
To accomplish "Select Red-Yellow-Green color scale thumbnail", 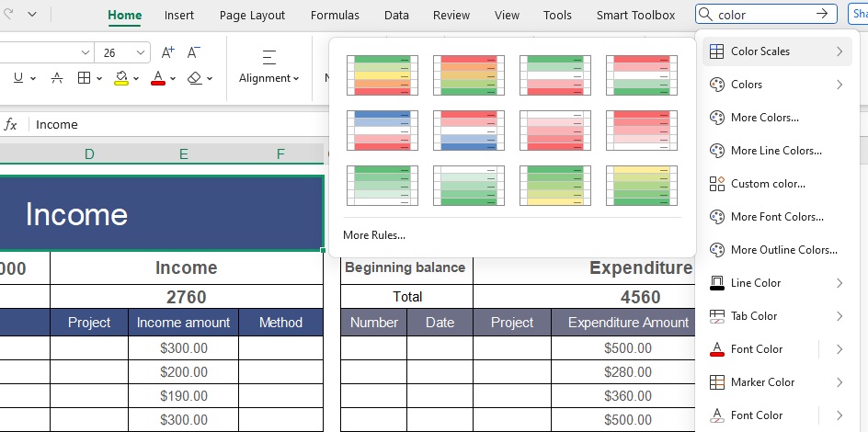I will (469, 75).
